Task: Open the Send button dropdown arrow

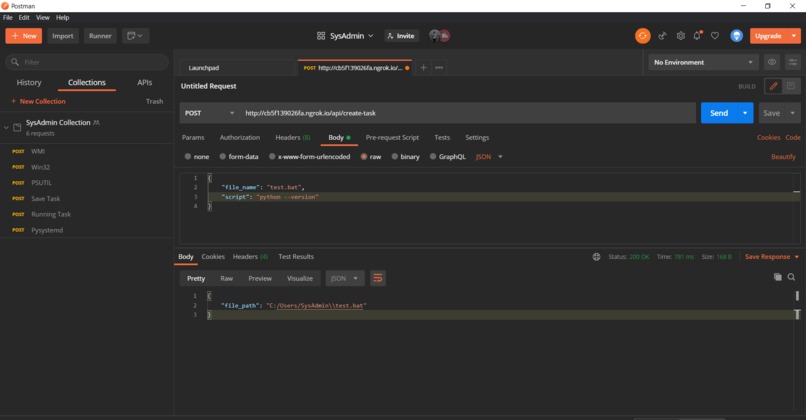Action: click(745, 113)
